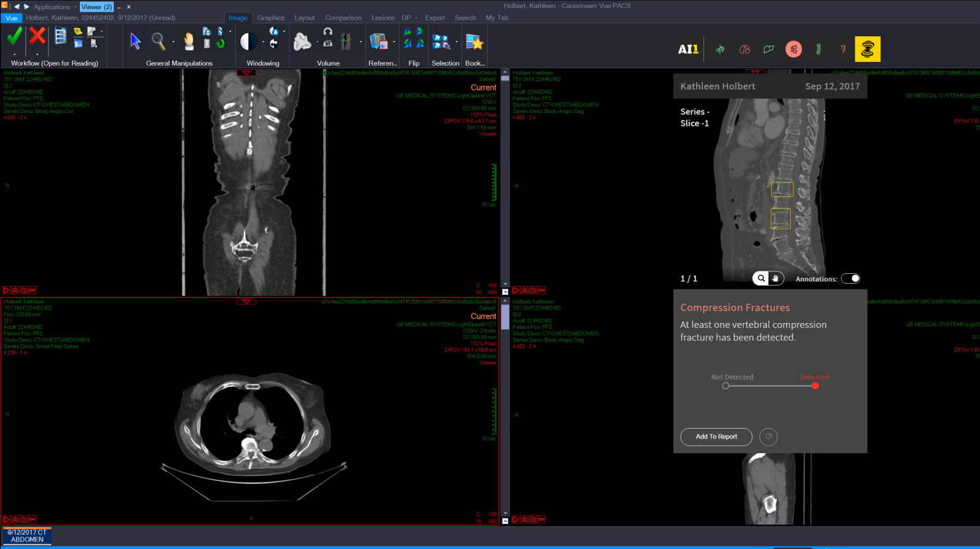Click the Selection images icon
Screen dimensions: 980x549
tap(441, 42)
